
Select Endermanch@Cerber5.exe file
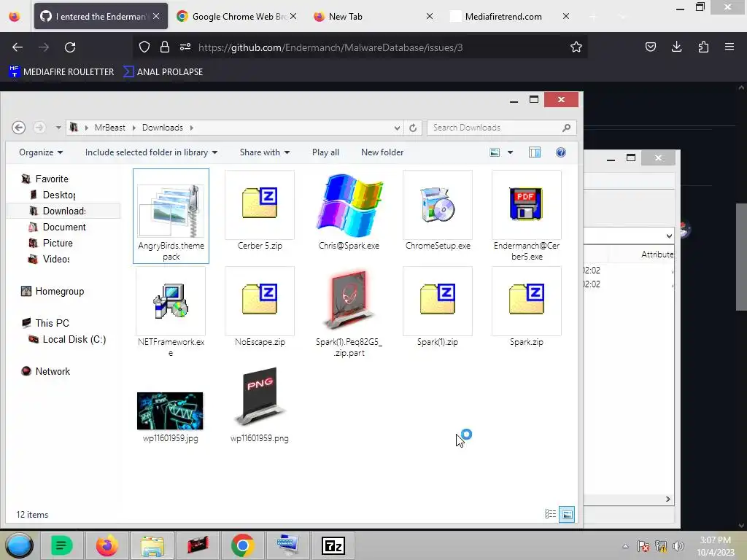(x=527, y=216)
